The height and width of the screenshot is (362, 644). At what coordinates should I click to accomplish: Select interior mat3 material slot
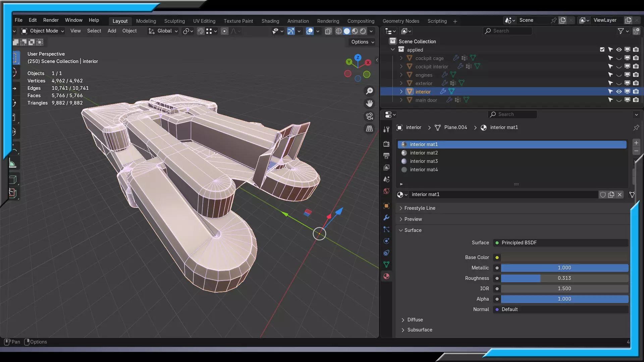click(424, 161)
